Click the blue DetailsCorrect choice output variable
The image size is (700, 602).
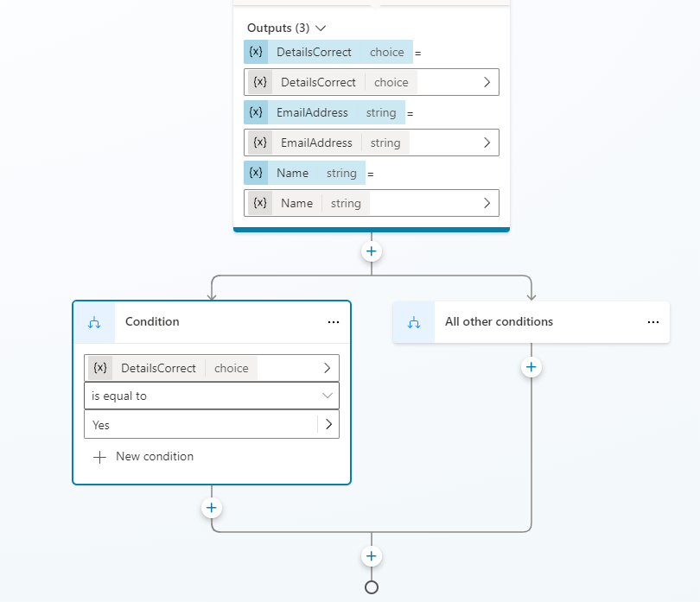click(x=328, y=52)
